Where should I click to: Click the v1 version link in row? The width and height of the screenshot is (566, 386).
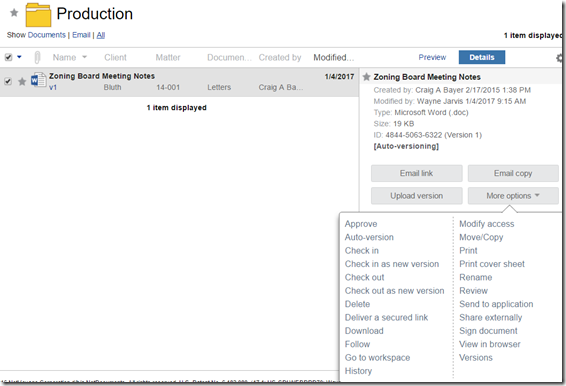[53, 87]
